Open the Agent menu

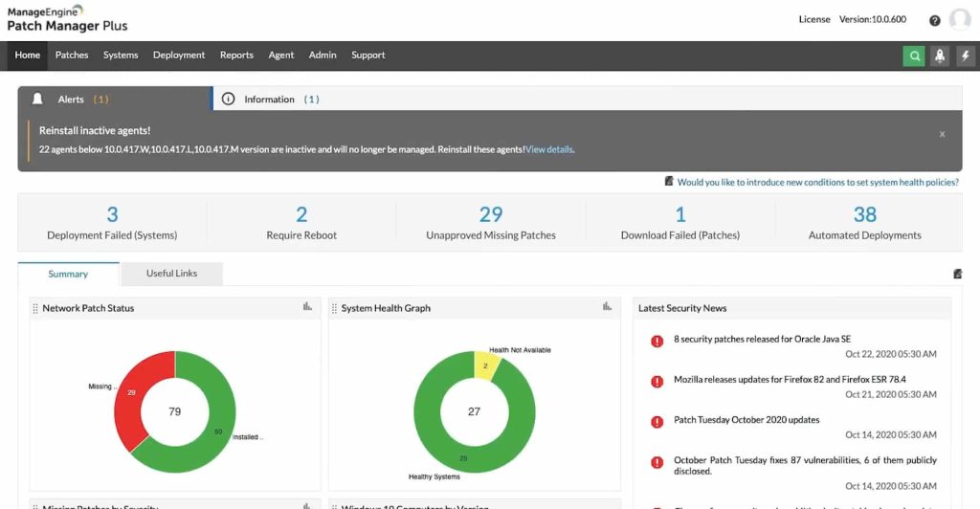tap(281, 55)
